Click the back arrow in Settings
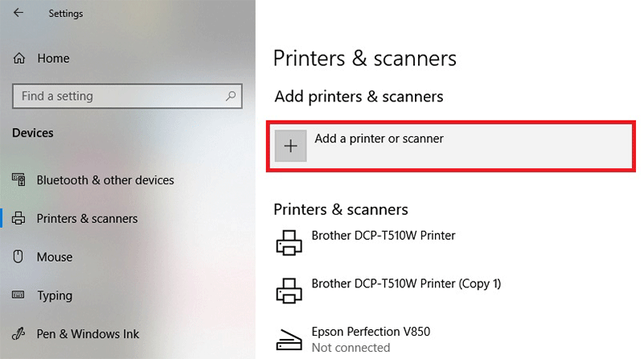 pyautogui.click(x=18, y=13)
